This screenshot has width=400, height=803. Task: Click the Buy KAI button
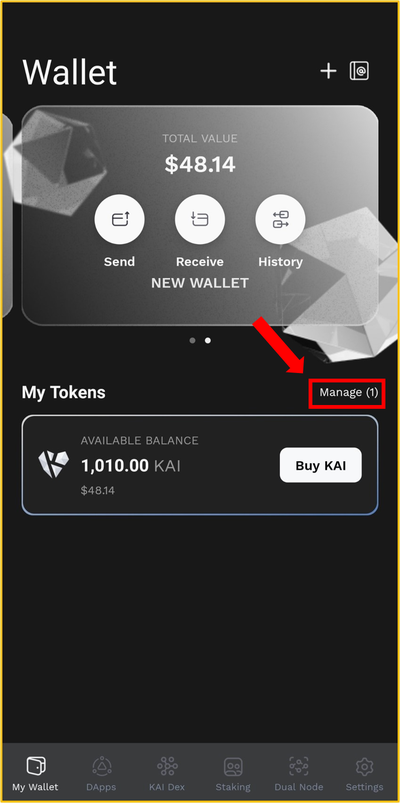(321, 465)
